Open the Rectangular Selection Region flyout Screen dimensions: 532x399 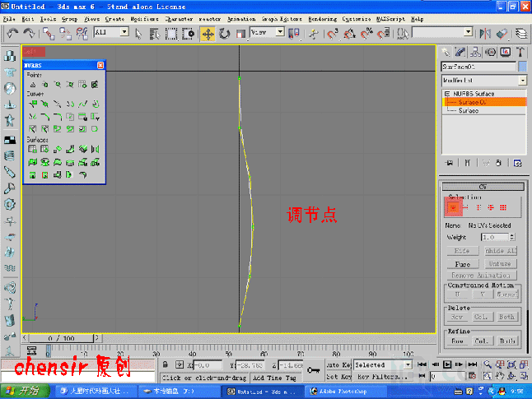click(171, 34)
